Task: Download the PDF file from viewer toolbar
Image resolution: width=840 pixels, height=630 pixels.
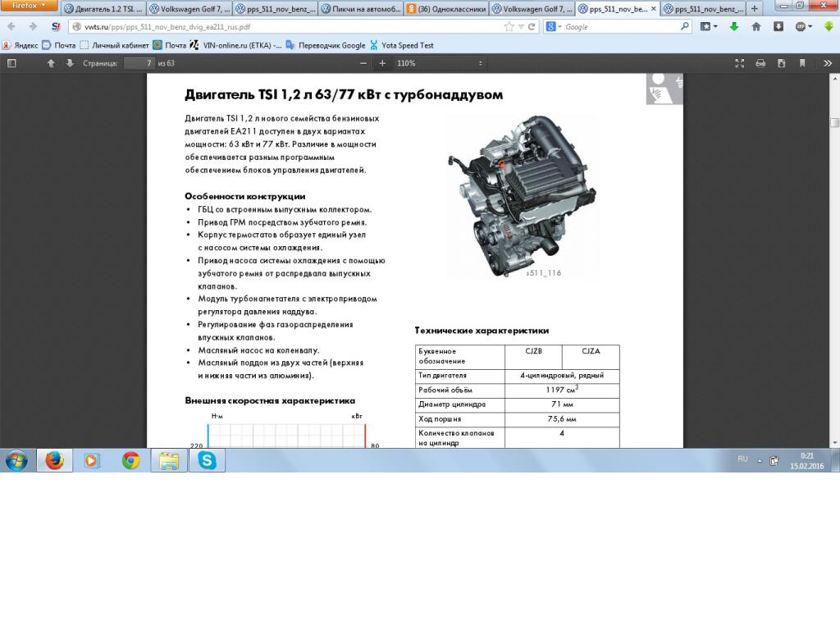Action: (x=781, y=63)
